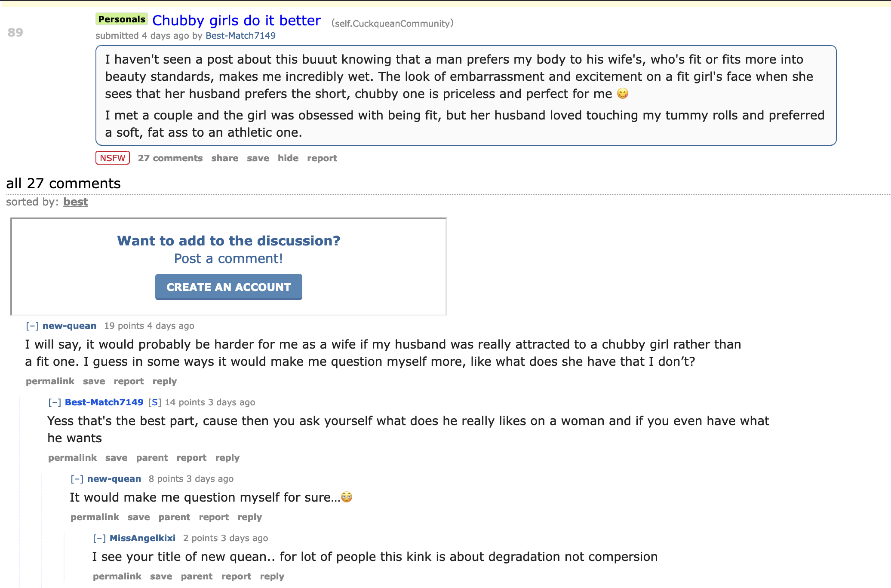The image size is (891, 588).
Task: Collapse Best-Match7149's reply with [–] toggle
Action: pos(55,402)
